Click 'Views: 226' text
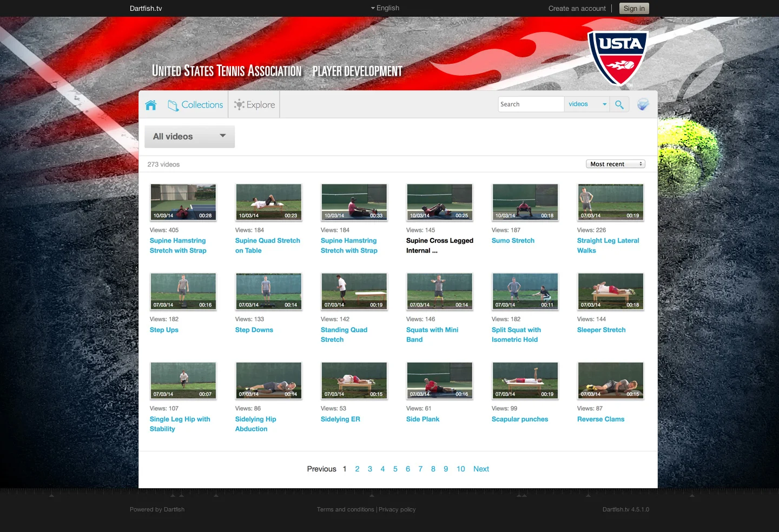Screen dimensions: 779x532 click(x=591, y=230)
